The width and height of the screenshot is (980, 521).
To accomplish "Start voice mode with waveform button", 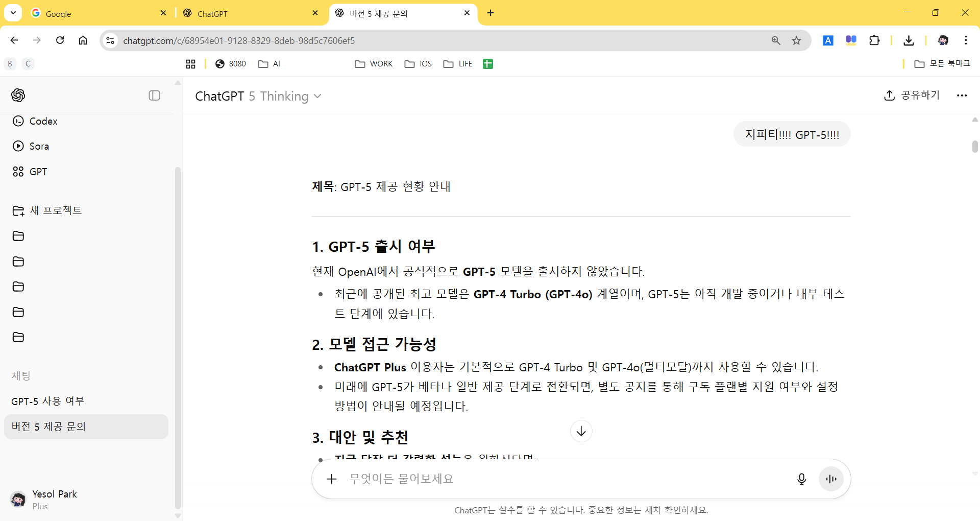I will [831, 479].
